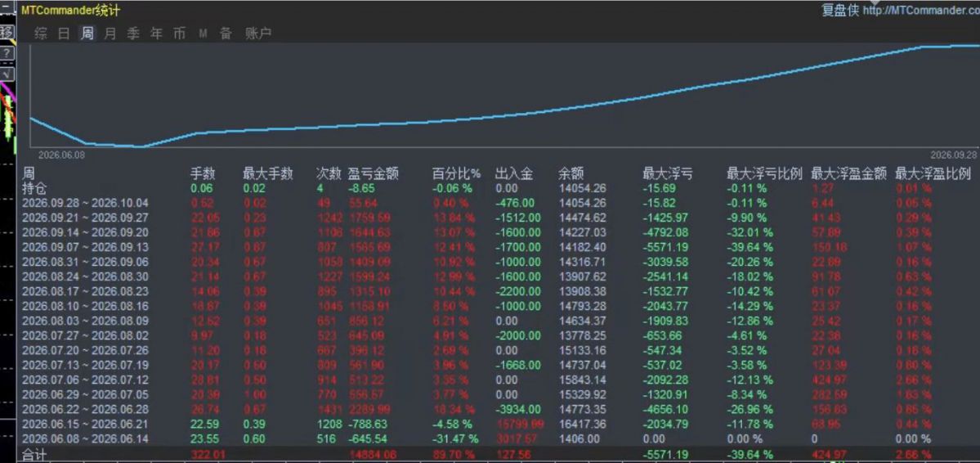Click the 移 move button in left strip
980x463 pixels.
click(7, 31)
